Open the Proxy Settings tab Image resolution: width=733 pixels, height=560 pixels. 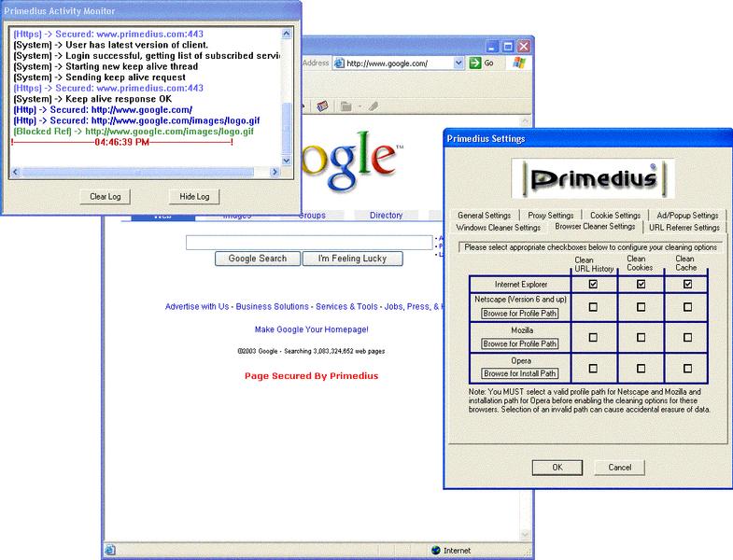tap(551, 216)
